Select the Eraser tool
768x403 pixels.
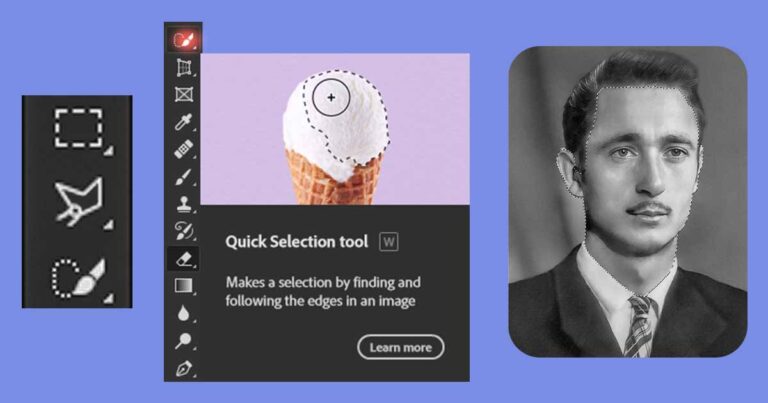coord(184,259)
